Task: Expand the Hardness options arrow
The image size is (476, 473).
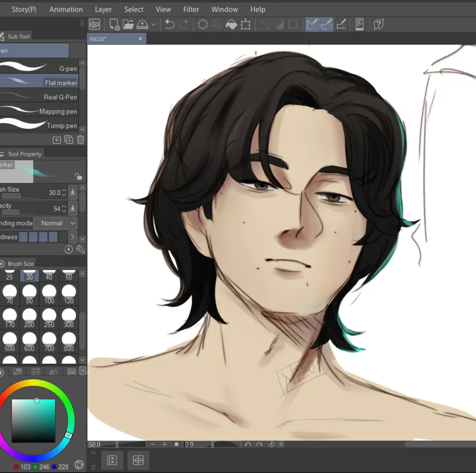Action: 73,237
